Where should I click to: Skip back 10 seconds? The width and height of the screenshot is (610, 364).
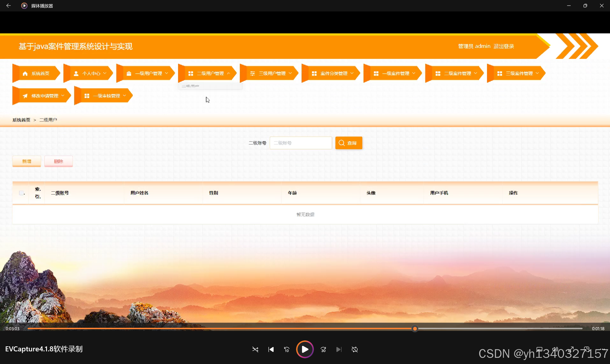click(287, 349)
